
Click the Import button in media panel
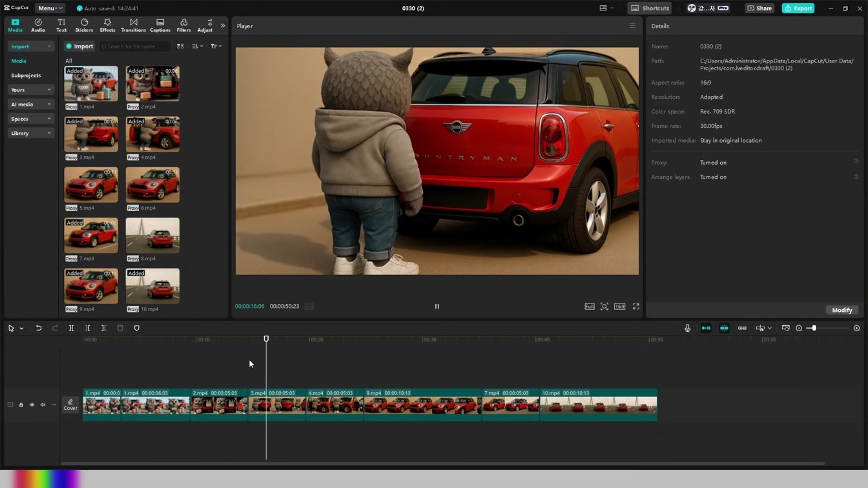pyautogui.click(x=79, y=46)
